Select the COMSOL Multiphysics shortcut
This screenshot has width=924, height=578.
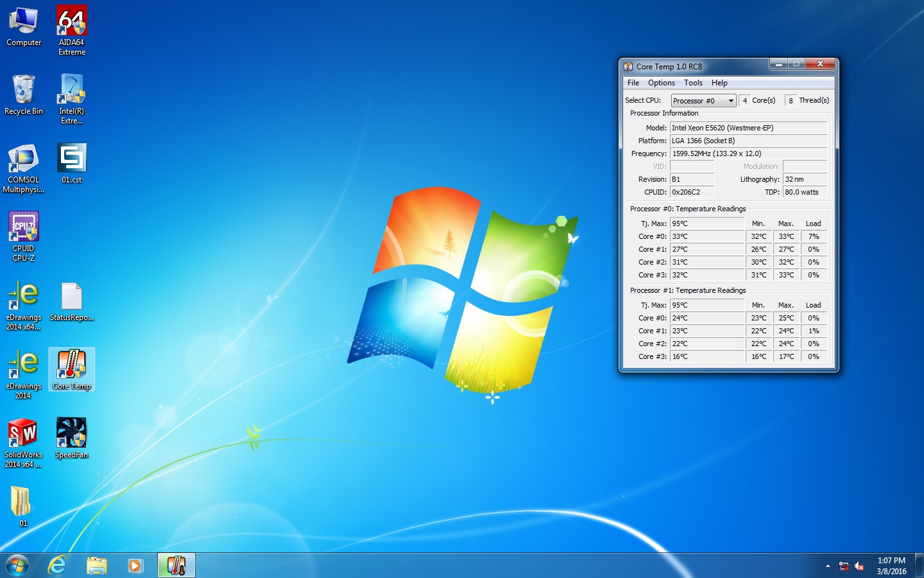pos(24,168)
